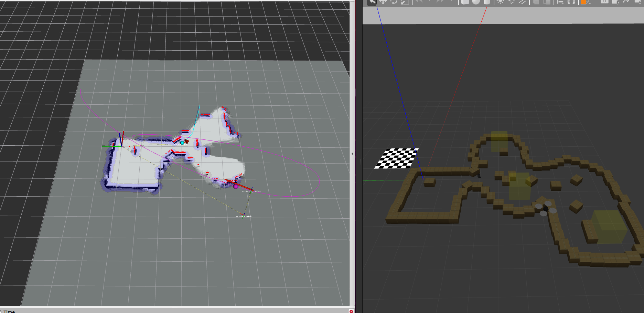Add a directional light in Gazebo

(522, 2)
